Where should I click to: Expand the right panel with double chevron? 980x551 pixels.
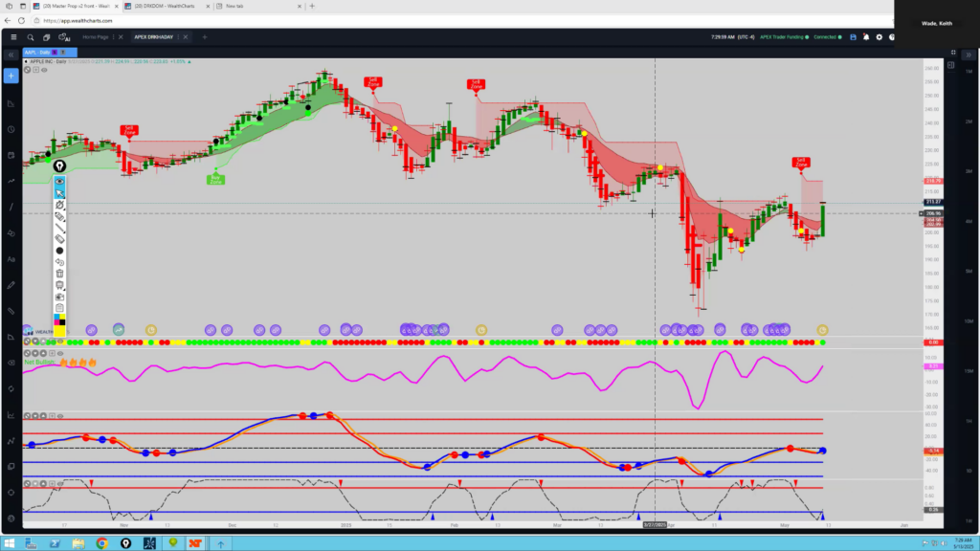click(x=969, y=55)
